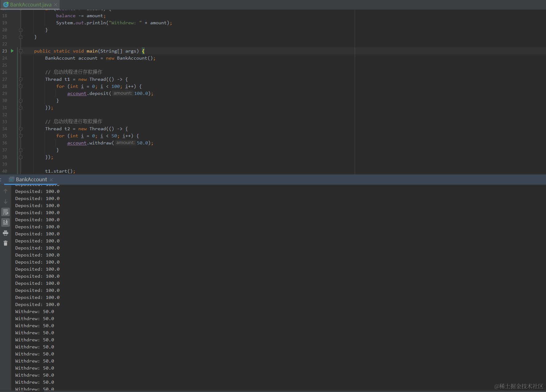Click the main method name on line 23
Image resolution: width=546 pixels, height=392 pixels.
click(92, 51)
